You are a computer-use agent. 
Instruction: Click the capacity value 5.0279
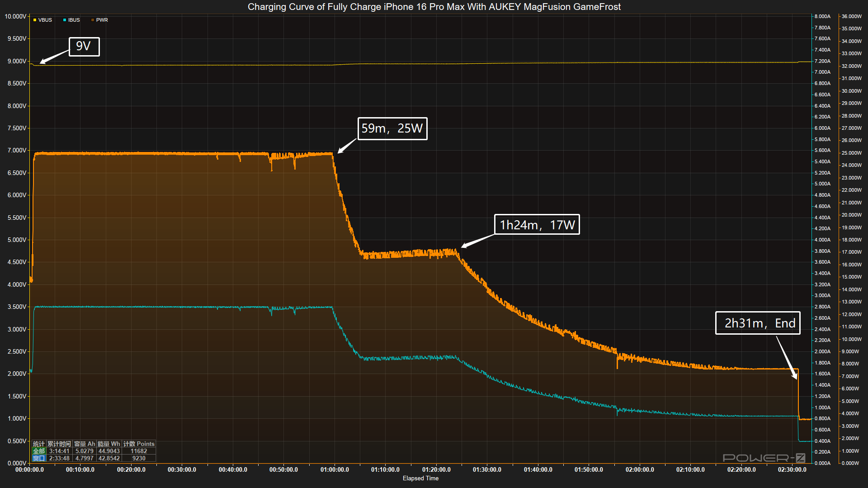(85, 451)
